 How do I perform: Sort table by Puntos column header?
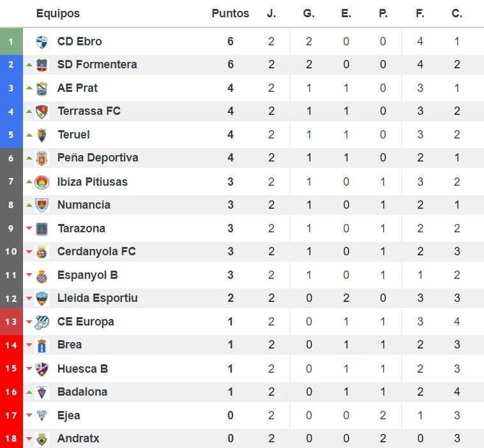pos(231,13)
